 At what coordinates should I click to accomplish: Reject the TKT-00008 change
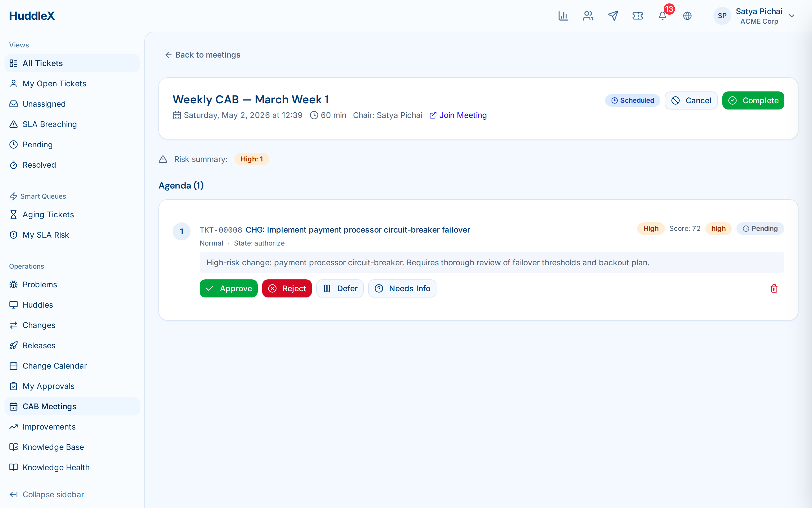click(287, 288)
